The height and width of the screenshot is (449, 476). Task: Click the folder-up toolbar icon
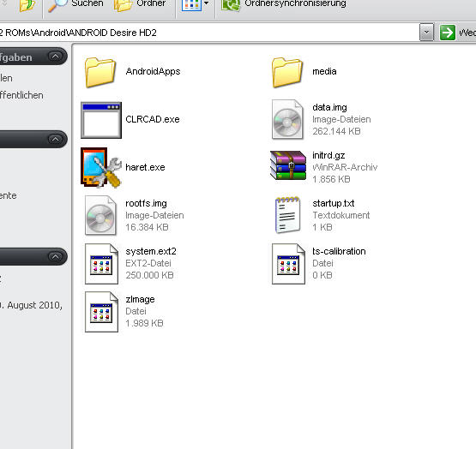pyautogui.click(x=27, y=5)
